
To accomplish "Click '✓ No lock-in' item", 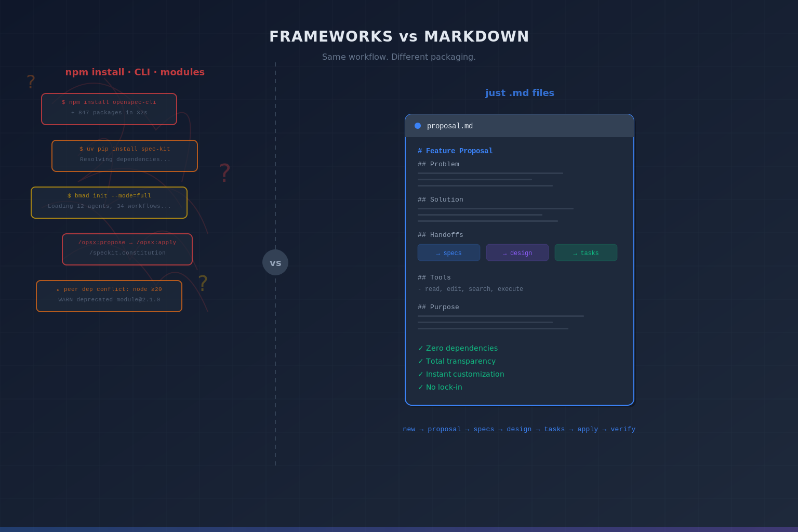I will click(x=440, y=387).
